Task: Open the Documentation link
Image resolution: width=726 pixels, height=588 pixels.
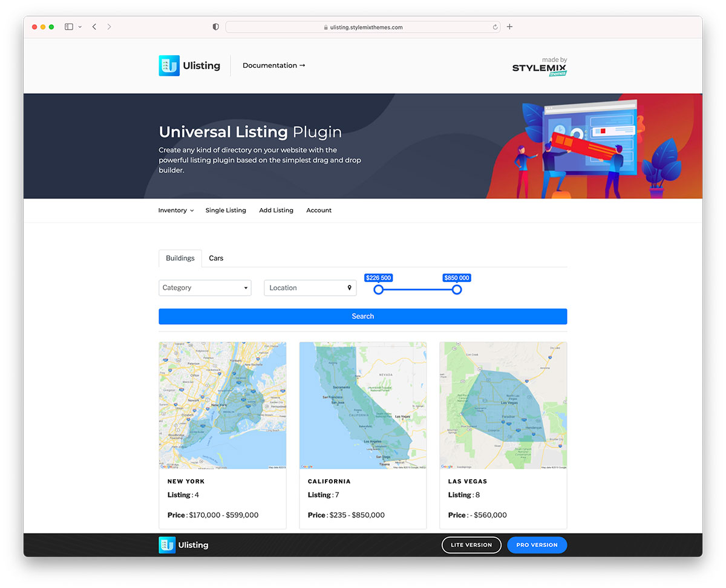Action: point(274,65)
